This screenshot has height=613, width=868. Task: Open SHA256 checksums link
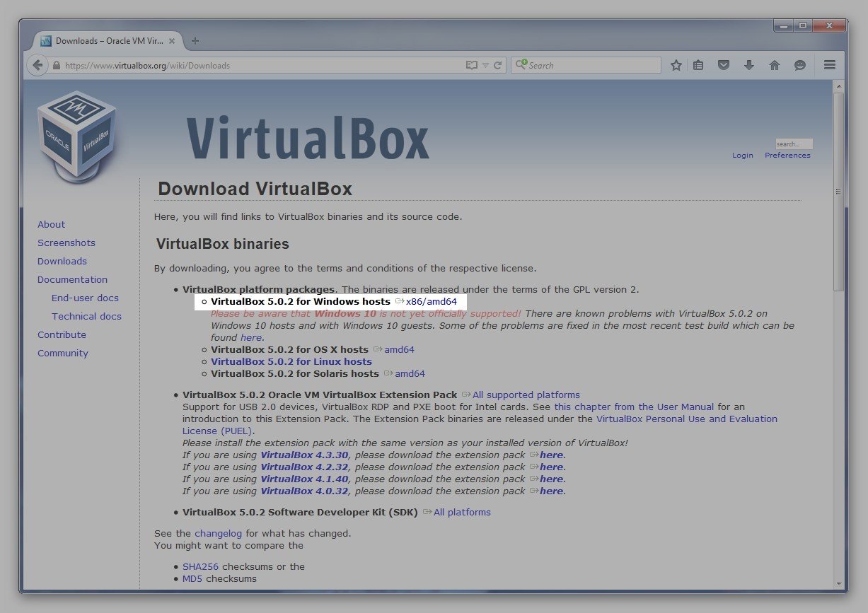click(200, 566)
